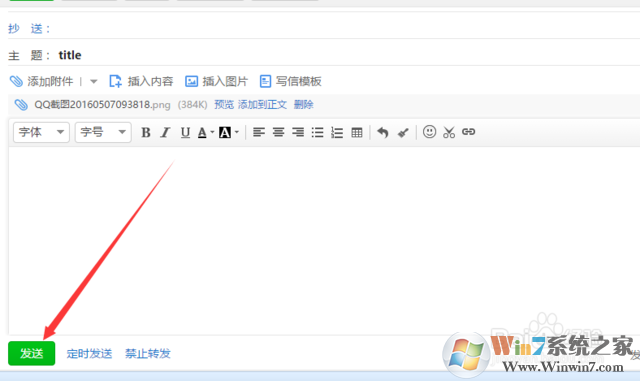640x381 pixels.
Task: Open the 字号 font size dropdown
Action: [x=103, y=132]
